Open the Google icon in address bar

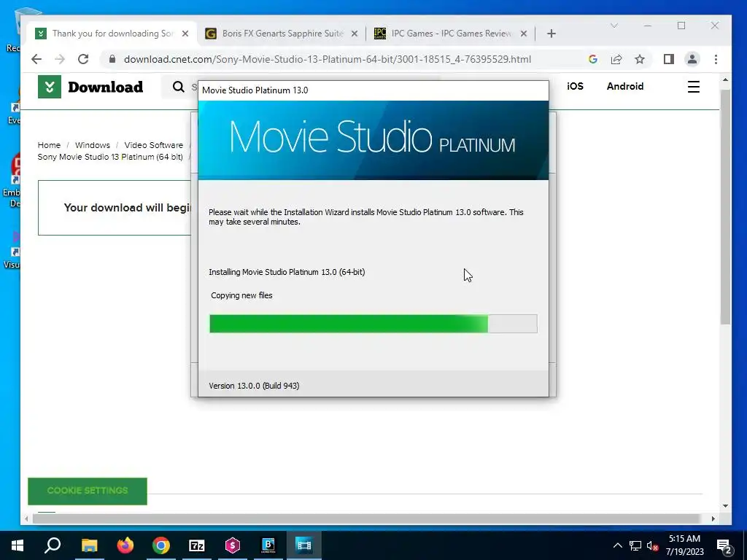592,59
